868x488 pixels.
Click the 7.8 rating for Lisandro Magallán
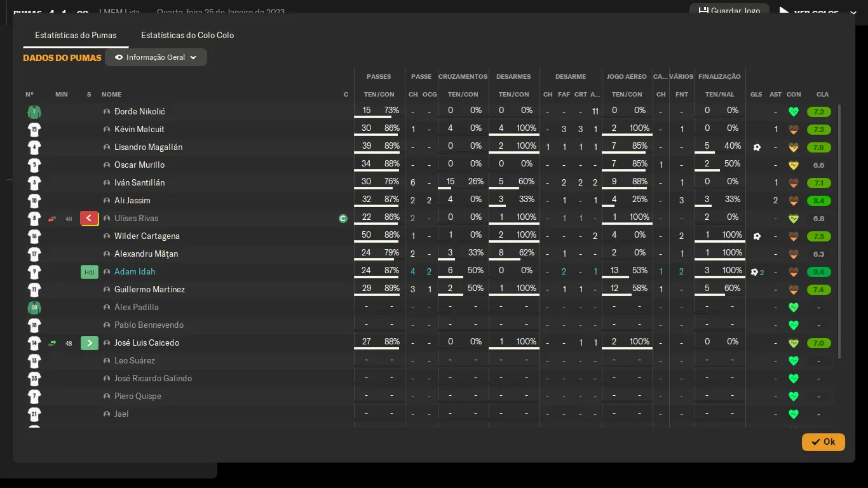(x=818, y=147)
